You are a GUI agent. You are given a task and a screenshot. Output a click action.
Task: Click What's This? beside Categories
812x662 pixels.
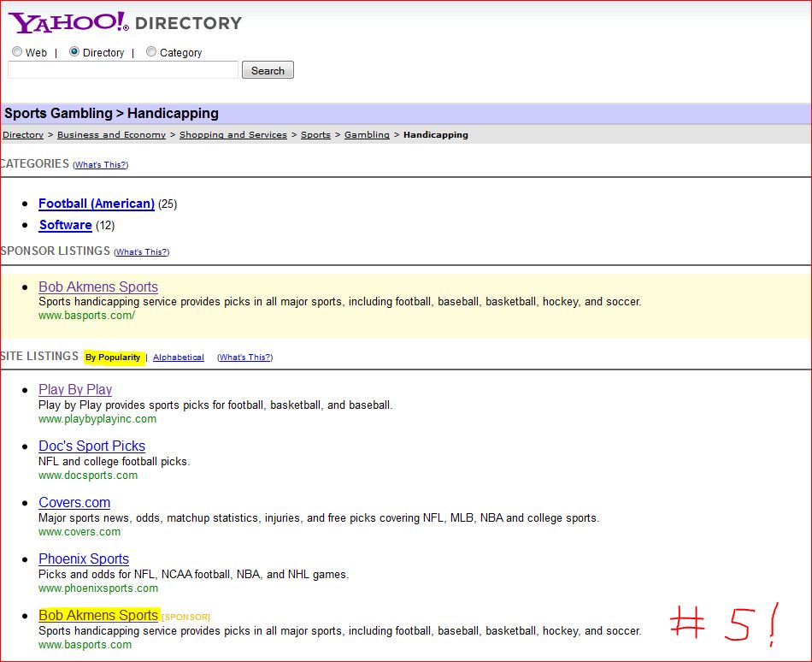101,165
